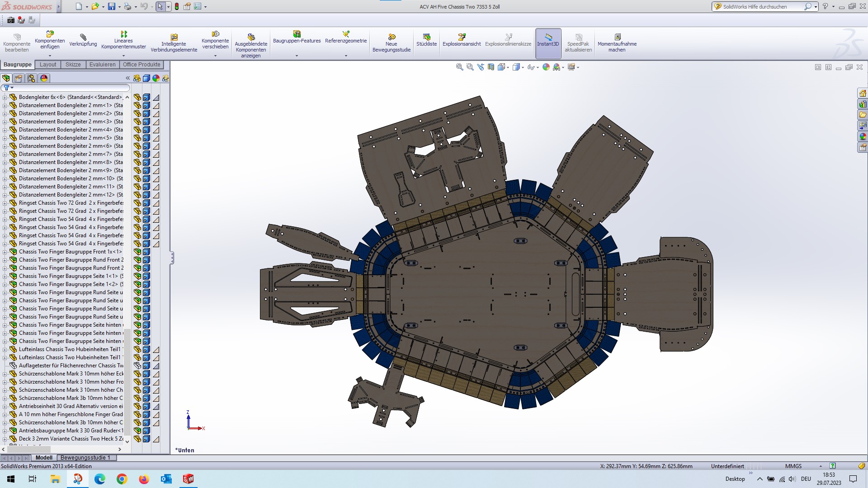This screenshot has height=488, width=868.
Task: Switch to the Evaluieren tab
Action: [102, 65]
